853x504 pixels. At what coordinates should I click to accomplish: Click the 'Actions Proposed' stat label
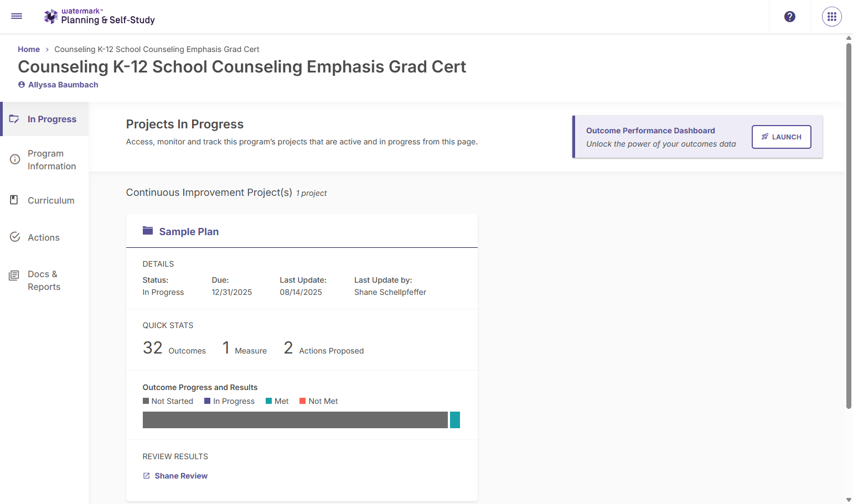[x=332, y=351]
